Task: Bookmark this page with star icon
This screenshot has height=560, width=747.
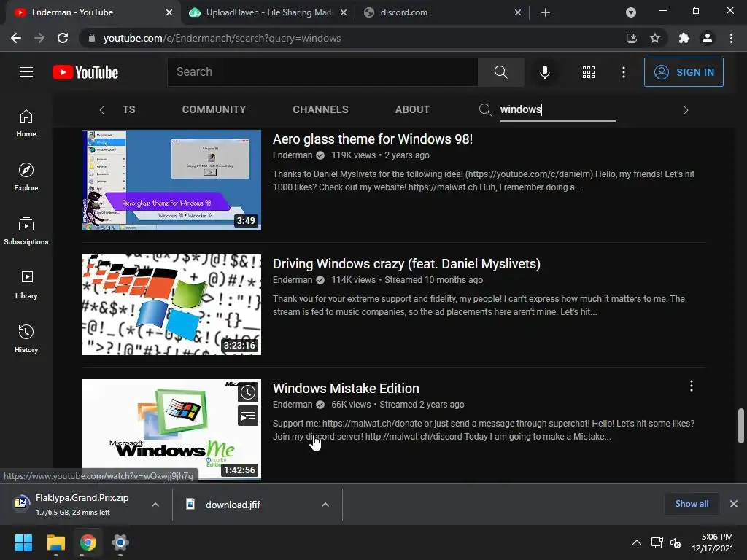Action: click(x=655, y=38)
